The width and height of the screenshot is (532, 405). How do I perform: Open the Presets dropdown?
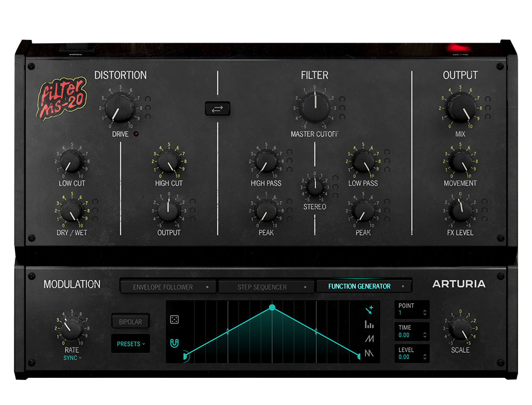130,344
